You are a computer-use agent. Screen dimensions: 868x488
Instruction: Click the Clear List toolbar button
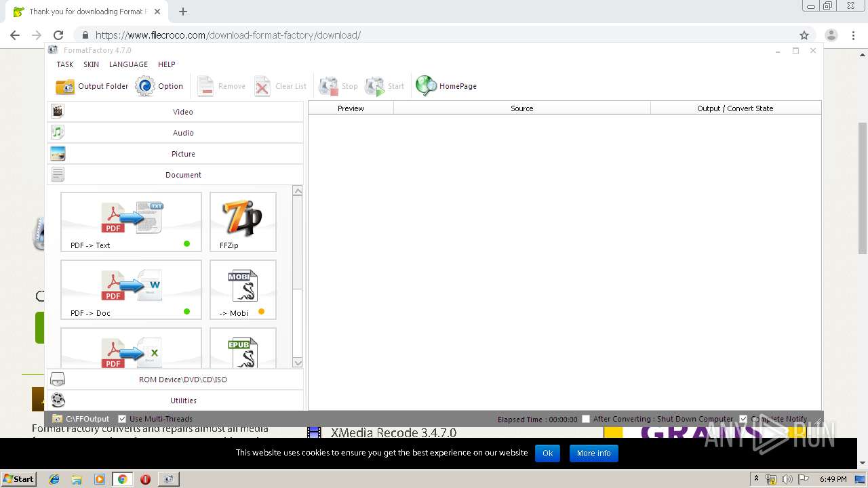click(x=280, y=86)
